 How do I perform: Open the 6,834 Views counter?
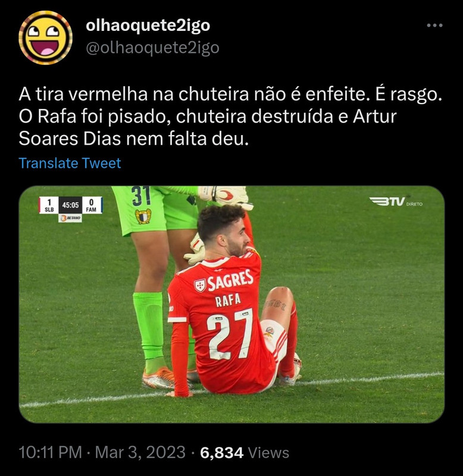point(245,452)
